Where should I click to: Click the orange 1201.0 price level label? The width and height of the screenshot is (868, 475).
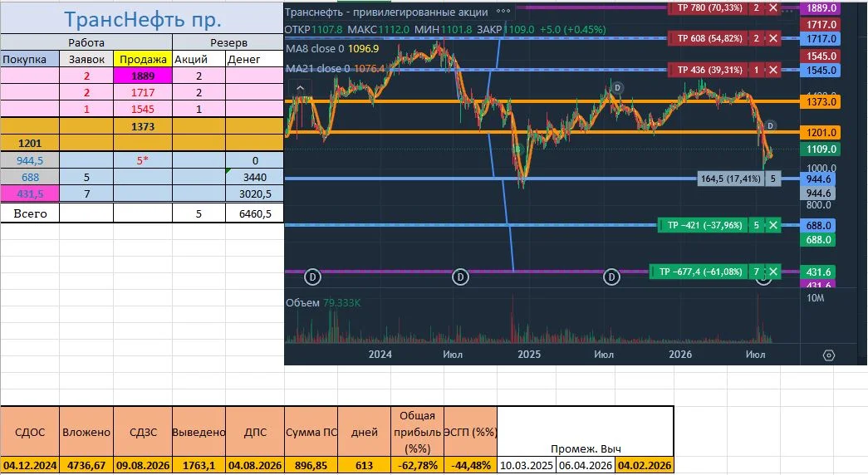coord(821,132)
